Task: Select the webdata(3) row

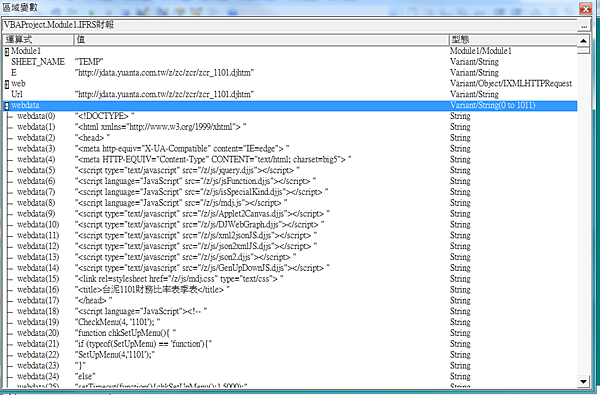Action: coord(290,149)
